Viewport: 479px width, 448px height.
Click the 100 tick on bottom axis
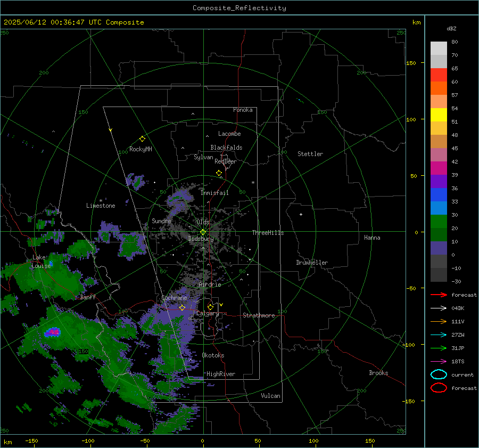313,441
